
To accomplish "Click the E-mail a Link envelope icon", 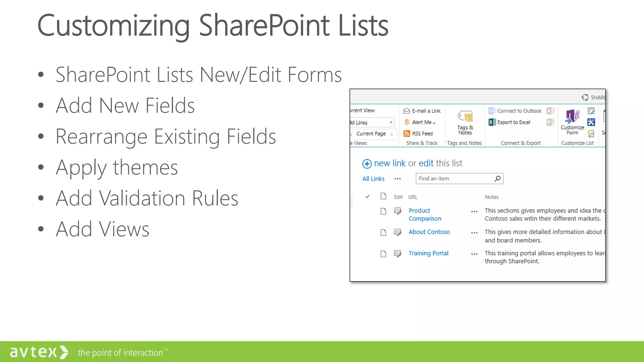I will coord(407,111).
